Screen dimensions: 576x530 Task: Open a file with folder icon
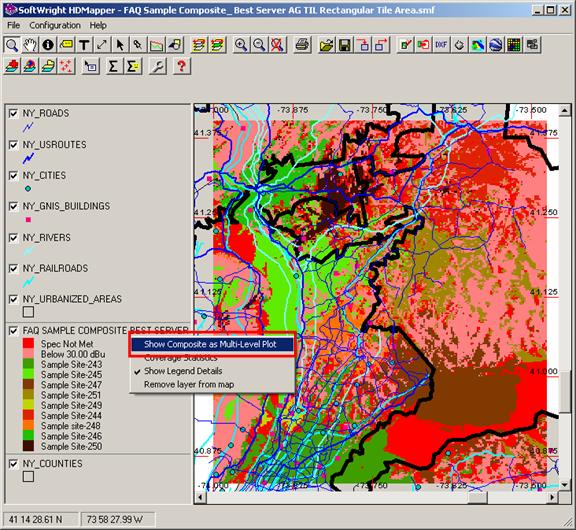(327, 45)
